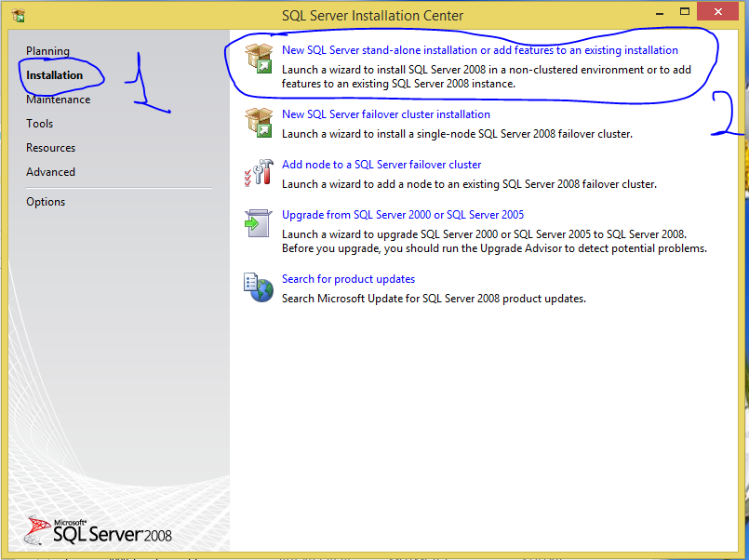Screen dimensions: 749x560
Task: Click Add node to a SQL Server failover cluster
Action: click(381, 165)
